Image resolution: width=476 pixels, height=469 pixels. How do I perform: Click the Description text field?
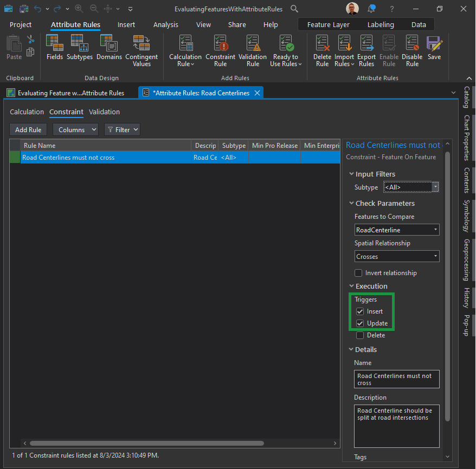396,426
